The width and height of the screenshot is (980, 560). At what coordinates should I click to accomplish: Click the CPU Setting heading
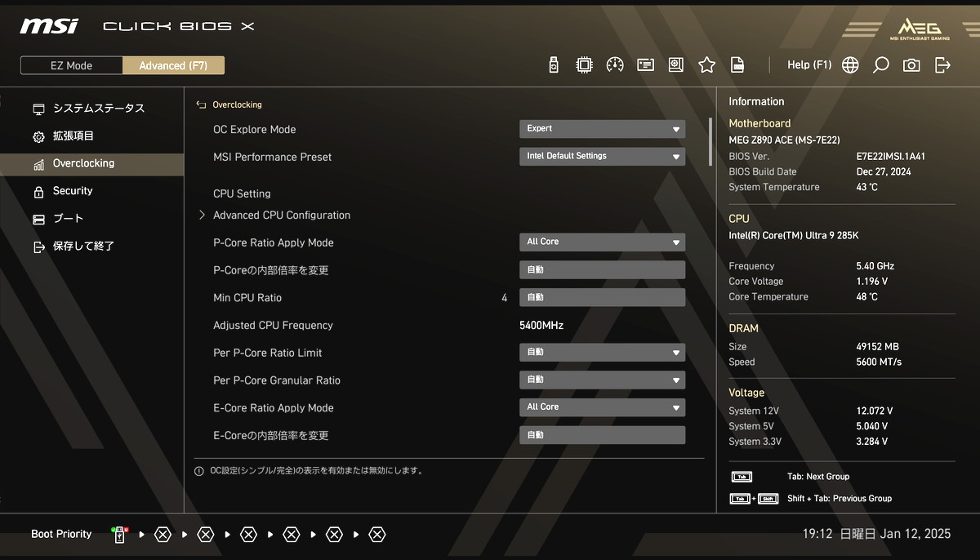coord(242,194)
